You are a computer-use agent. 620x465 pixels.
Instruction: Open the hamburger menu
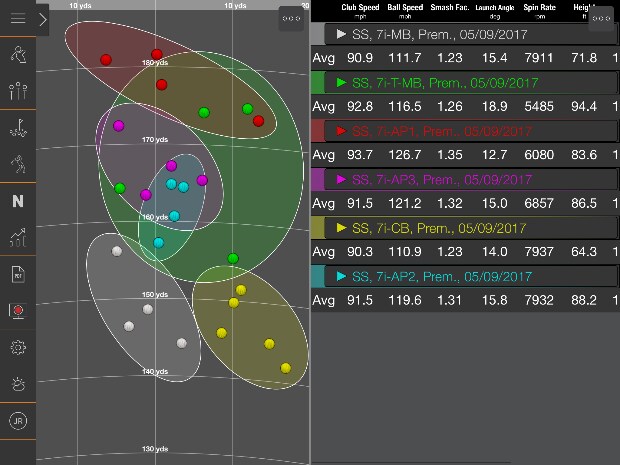[x=17, y=18]
